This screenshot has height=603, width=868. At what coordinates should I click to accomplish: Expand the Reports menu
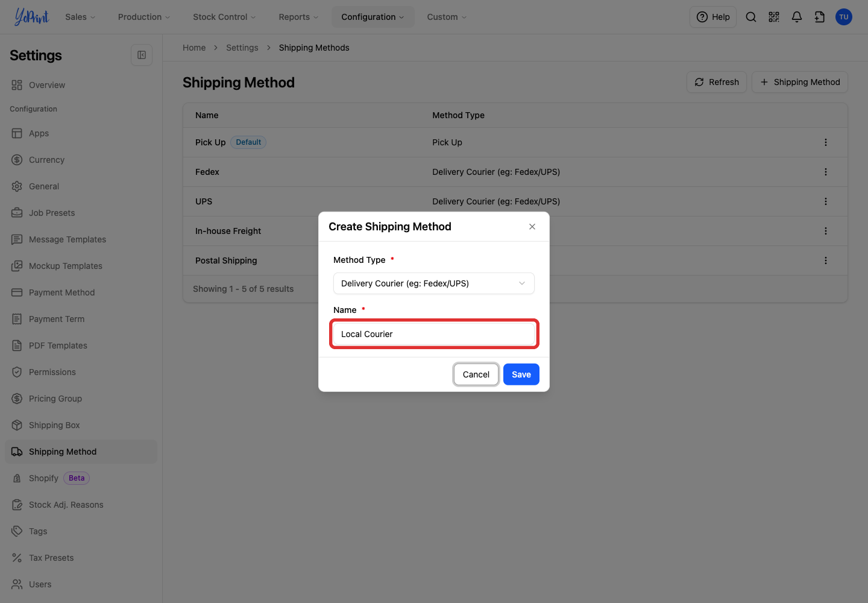[x=298, y=17]
